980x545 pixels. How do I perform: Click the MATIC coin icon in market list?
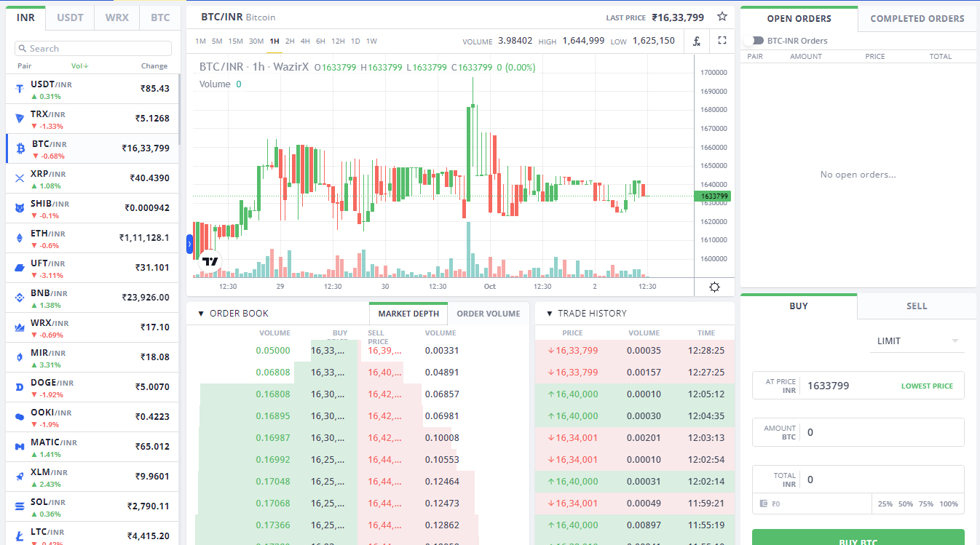tap(20, 447)
